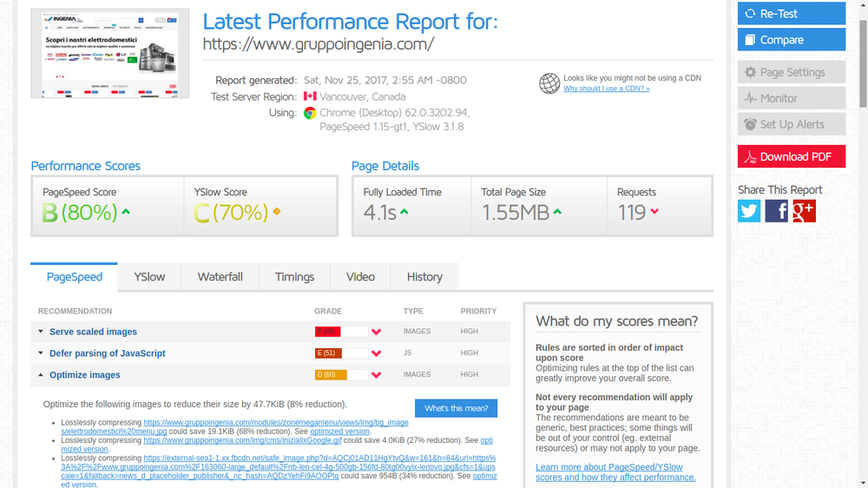
Task: Click orange diamond beside YSlow Score
Action: coord(277,211)
